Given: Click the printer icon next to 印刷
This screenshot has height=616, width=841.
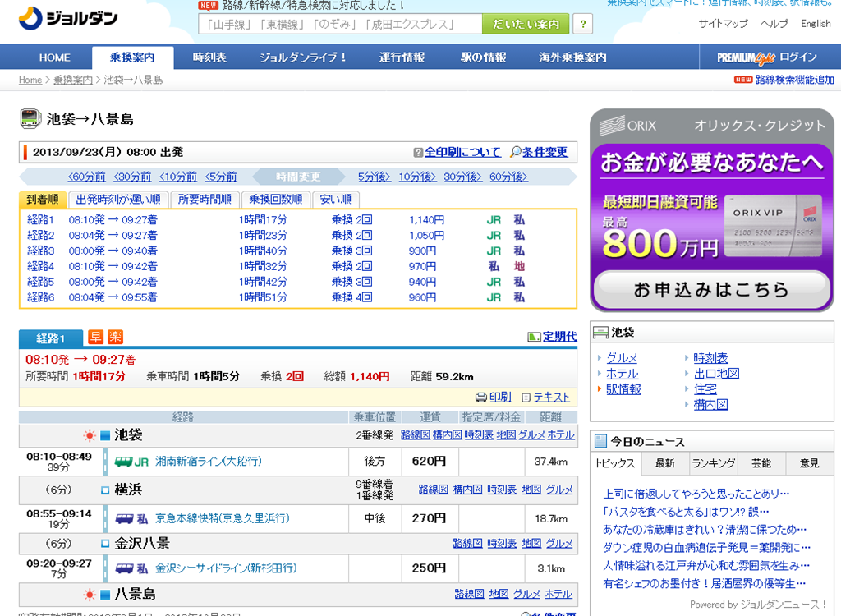Looking at the screenshot, I should 482,398.
